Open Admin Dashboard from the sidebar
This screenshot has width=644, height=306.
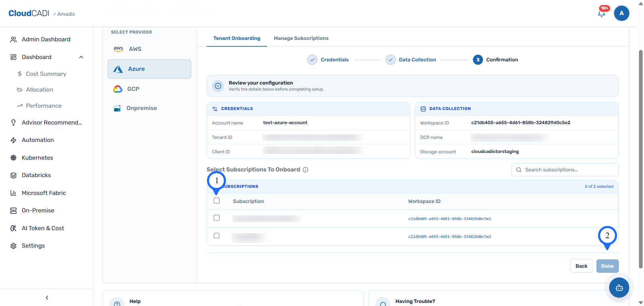(46, 40)
